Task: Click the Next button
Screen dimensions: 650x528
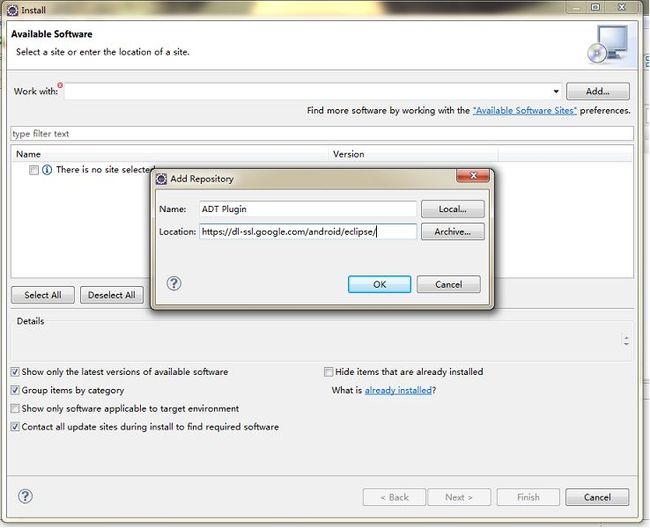Action: pyautogui.click(x=459, y=497)
